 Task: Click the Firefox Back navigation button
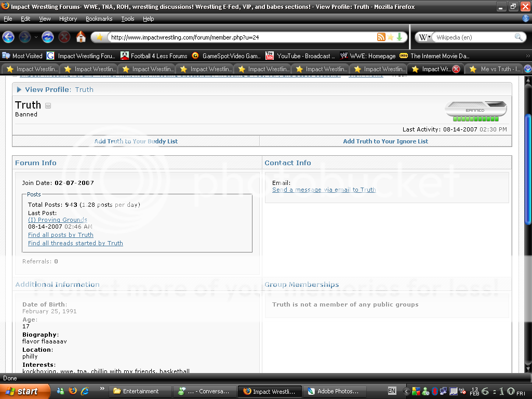pos(8,37)
